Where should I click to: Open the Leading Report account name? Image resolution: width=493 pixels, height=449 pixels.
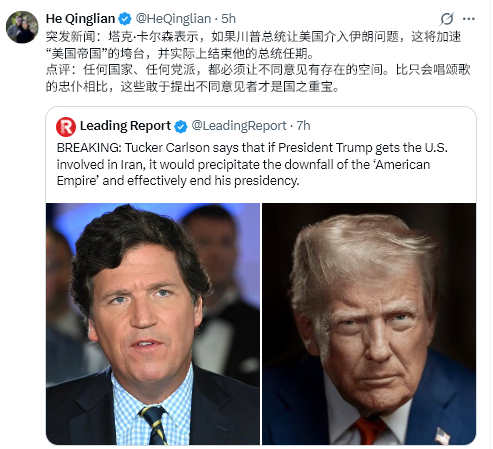pos(125,126)
